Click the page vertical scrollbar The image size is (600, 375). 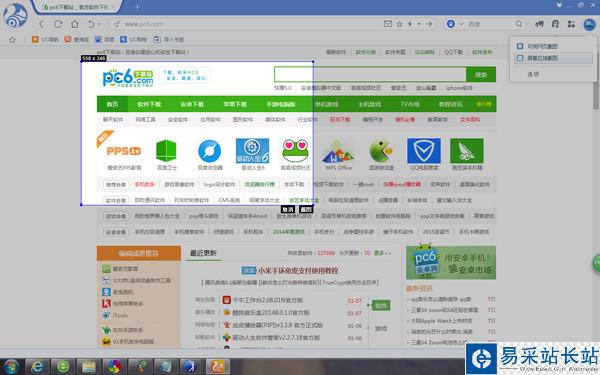click(596, 96)
